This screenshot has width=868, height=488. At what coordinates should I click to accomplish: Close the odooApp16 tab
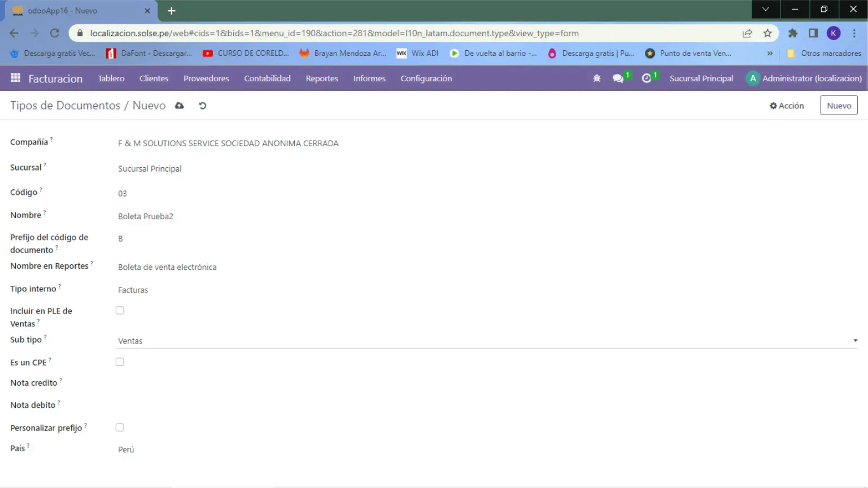coord(147,11)
